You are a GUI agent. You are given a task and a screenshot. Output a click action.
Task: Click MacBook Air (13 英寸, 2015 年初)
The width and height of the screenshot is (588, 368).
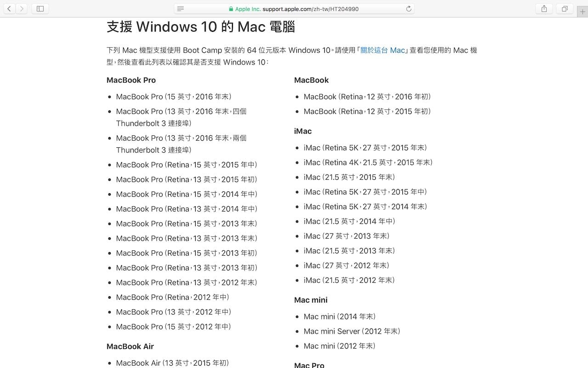click(172, 363)
